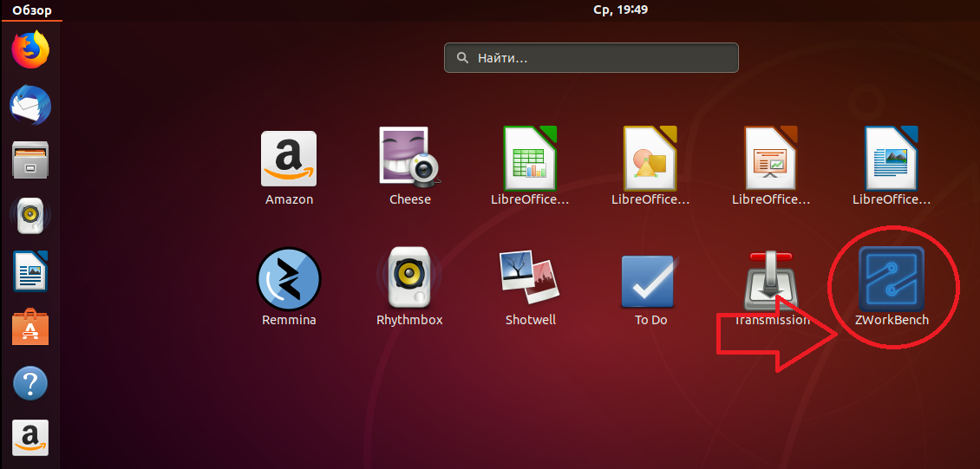Launch Rhythmbox from the app grid

[409, 279]
